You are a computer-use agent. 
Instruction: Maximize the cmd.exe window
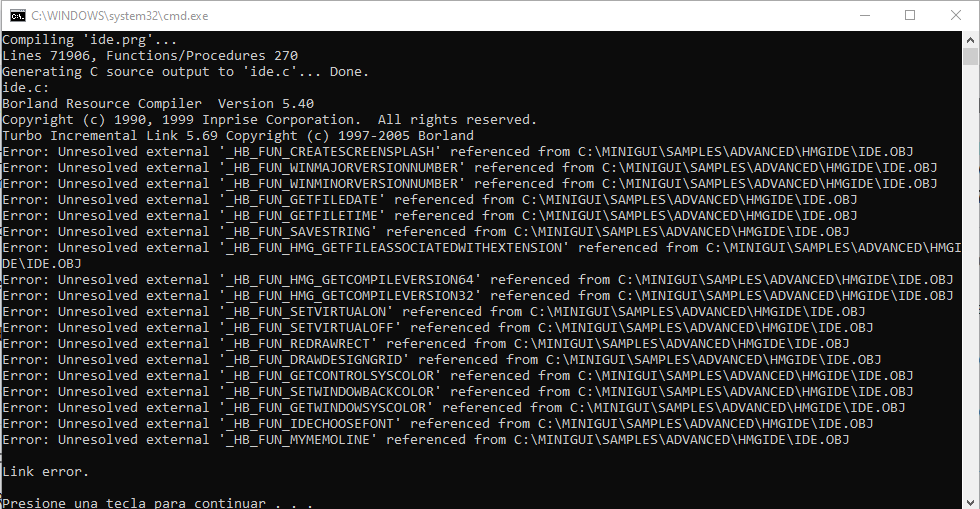[x=910, y=15]
